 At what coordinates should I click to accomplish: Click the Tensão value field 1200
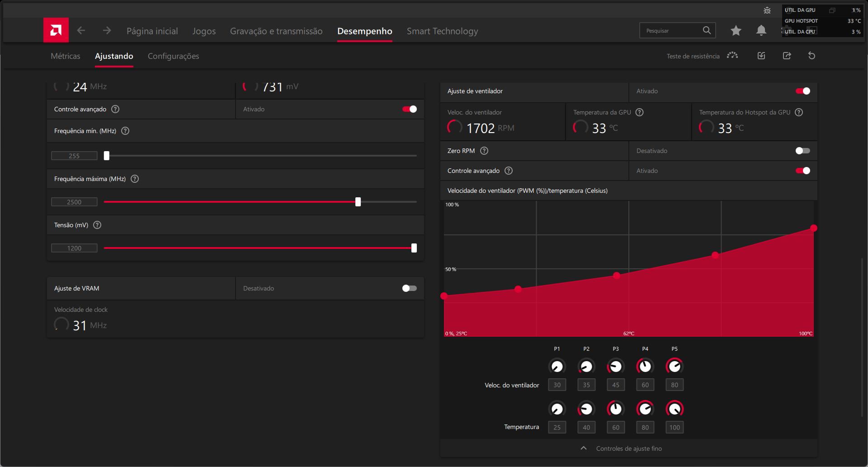pos(74,248)
